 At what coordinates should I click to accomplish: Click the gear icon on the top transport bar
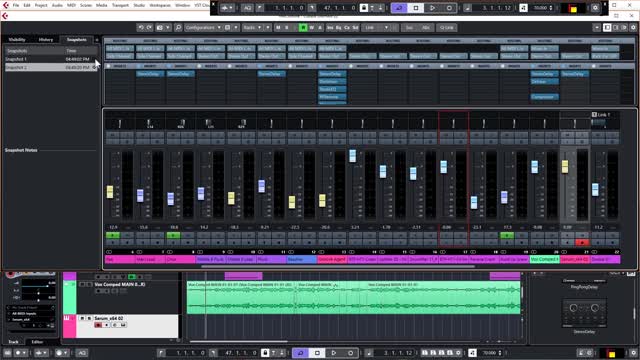pos(595,8)
